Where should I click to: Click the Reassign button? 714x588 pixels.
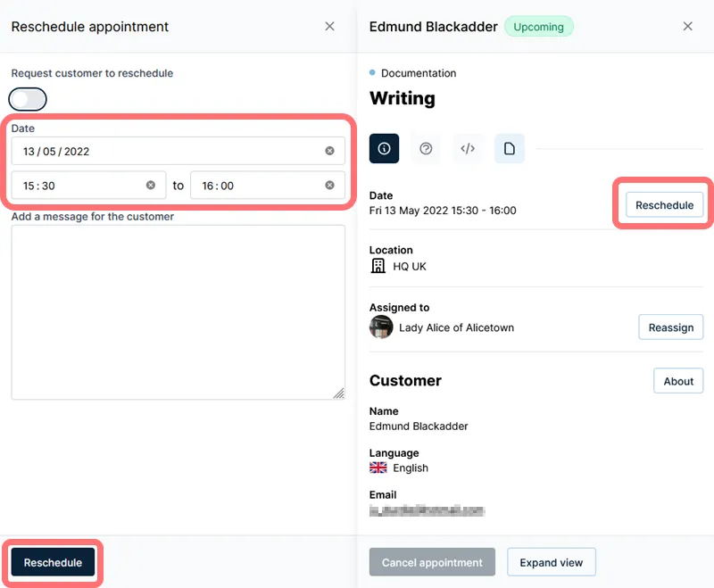click(671, 327)
